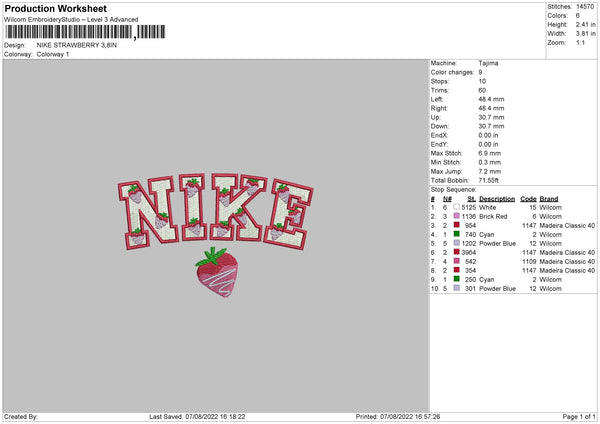Click stitch count 740 in row 4
600x424 pixels.
coord(470,234)
